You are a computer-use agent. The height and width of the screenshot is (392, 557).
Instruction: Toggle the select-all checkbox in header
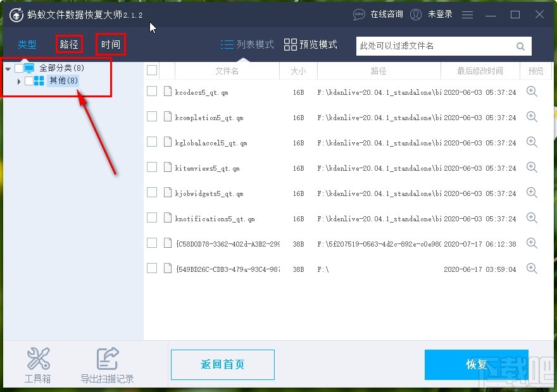click(x=152, y=70)
